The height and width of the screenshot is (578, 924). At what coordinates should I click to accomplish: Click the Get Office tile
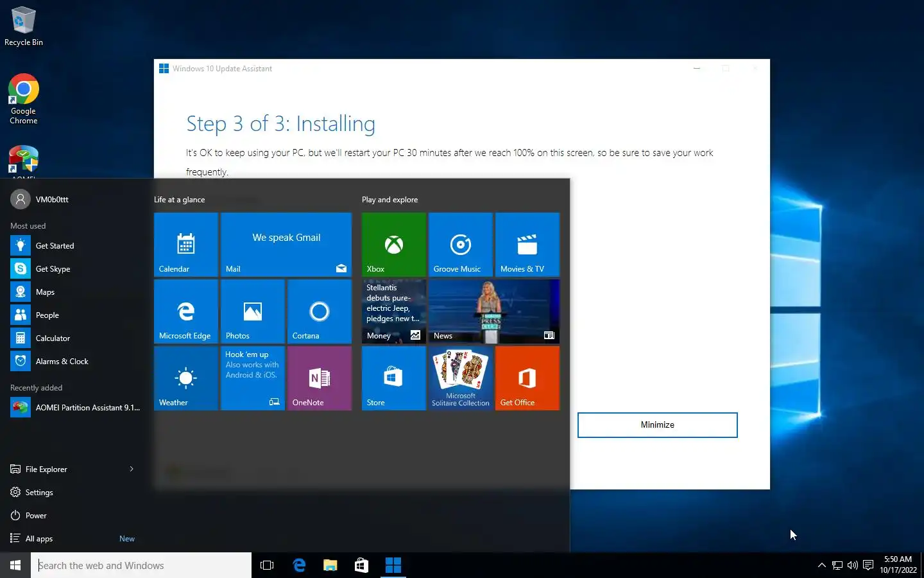527,378
